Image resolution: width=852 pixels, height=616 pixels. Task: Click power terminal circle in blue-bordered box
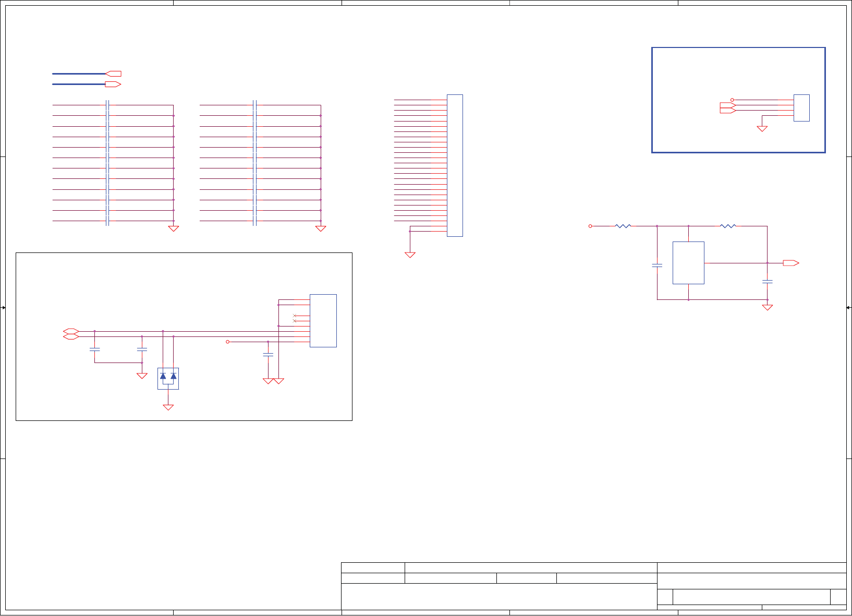[x=732, y=100]
